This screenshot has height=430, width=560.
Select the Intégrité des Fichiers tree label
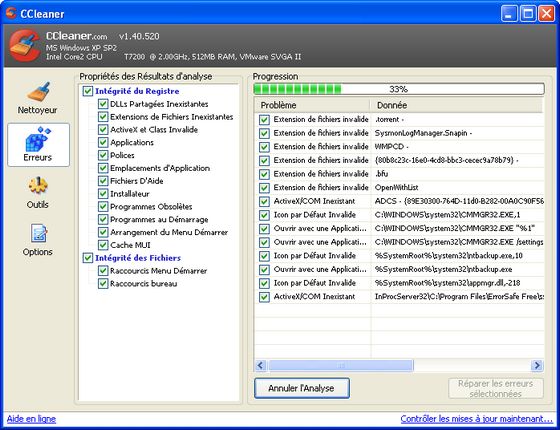tap(138, 258)
